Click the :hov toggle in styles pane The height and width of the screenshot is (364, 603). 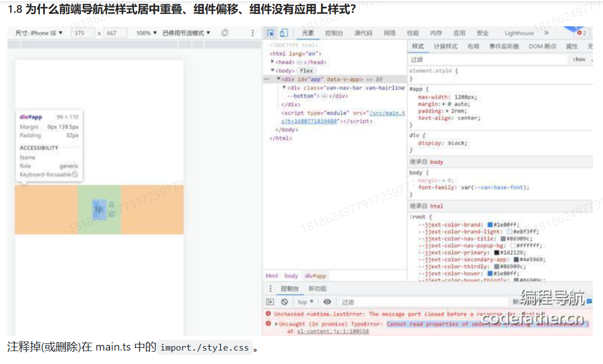coord(579,59)
